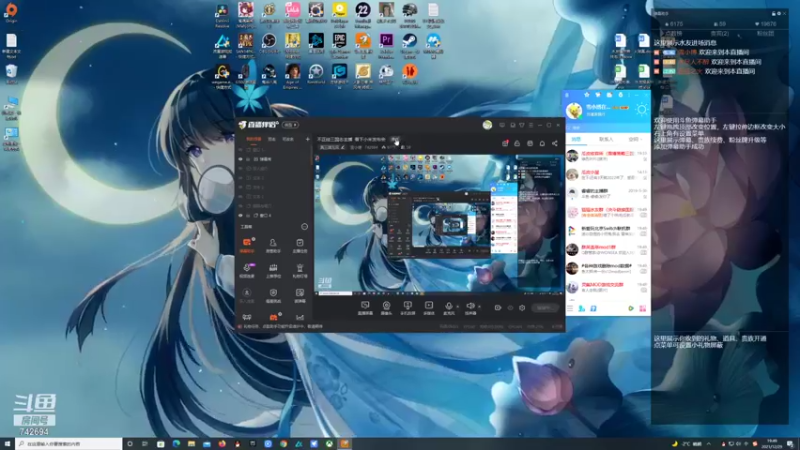This screenshot has width=800, height=450.
Task: Open the gear settings icon beside start button
Action: click(522, 308)
